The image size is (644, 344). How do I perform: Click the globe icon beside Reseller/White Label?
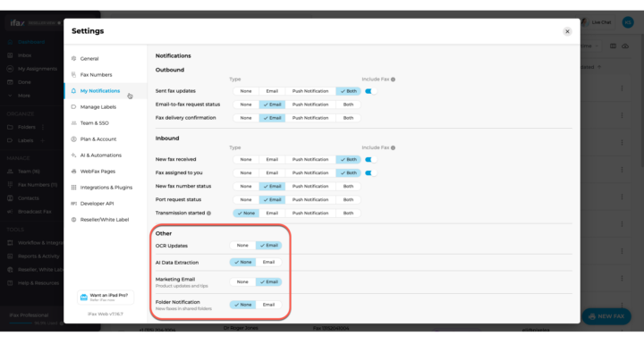click(x=74, y=220)
